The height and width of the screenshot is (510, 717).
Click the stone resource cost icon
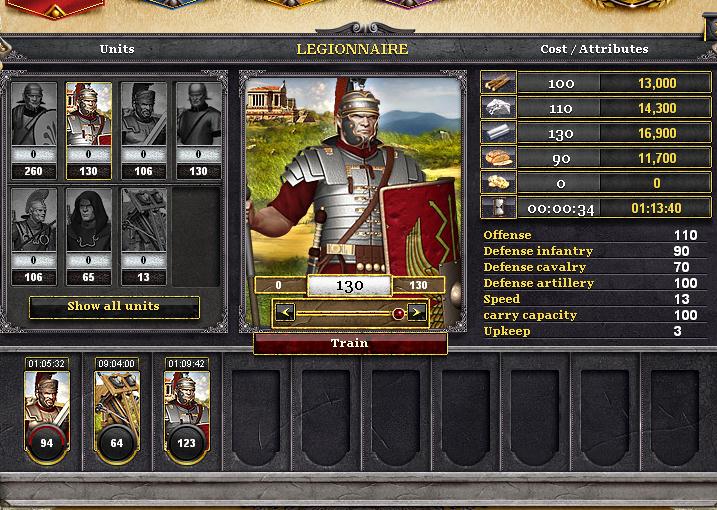[498, 108]
